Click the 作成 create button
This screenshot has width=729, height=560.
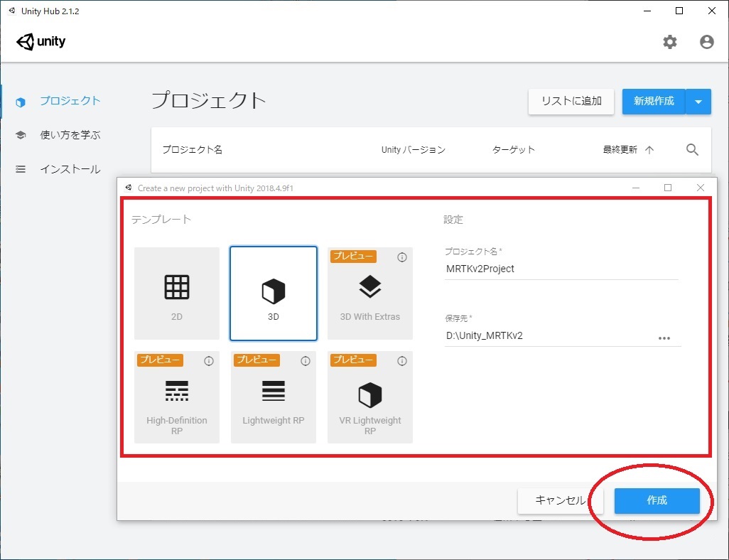click(657, 500)
